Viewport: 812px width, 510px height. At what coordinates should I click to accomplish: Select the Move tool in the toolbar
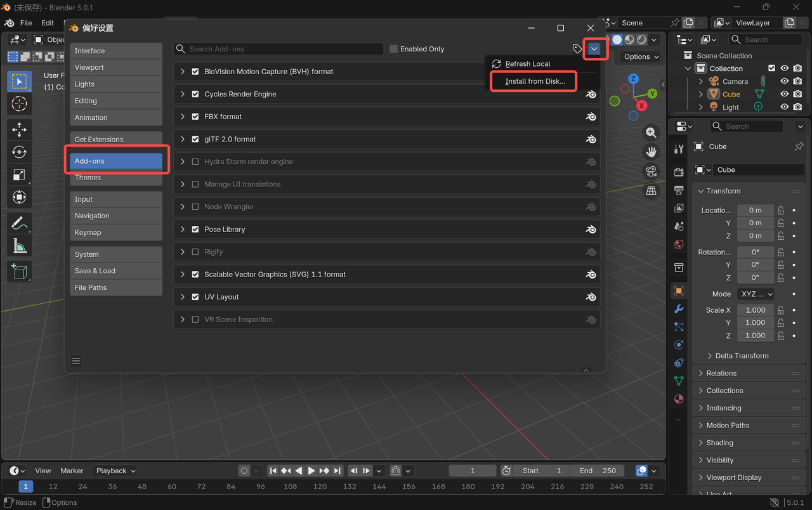[x=19, y=129]
